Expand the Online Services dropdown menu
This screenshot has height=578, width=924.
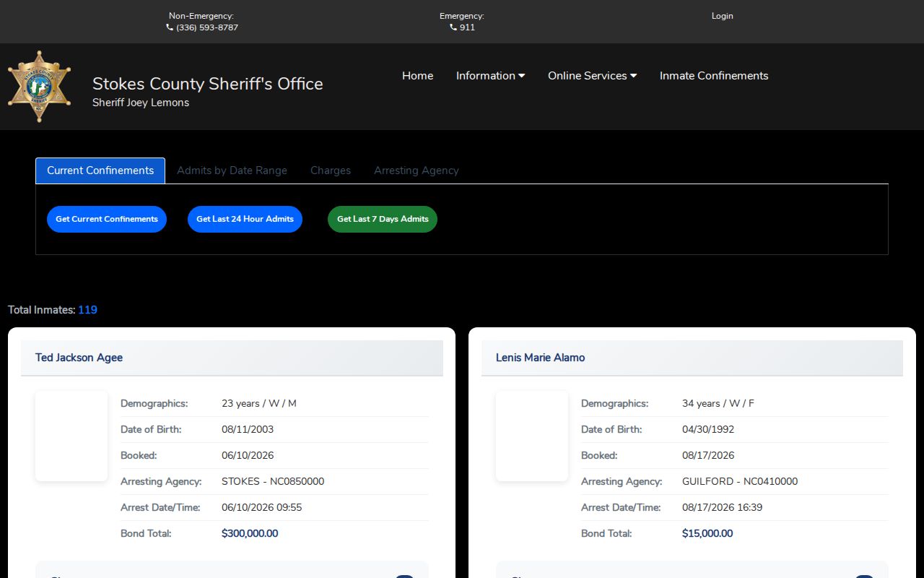click(592, 76)
